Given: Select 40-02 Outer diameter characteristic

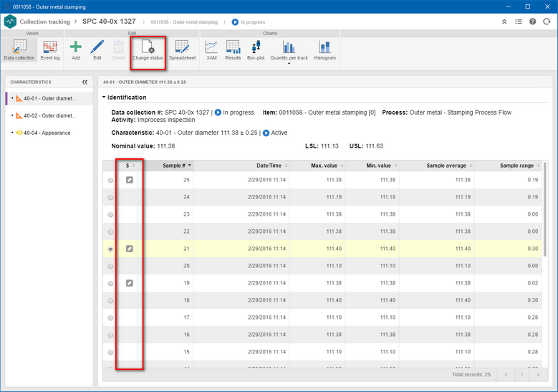Looking at the screenshot, I should click(x=49, y=115).
